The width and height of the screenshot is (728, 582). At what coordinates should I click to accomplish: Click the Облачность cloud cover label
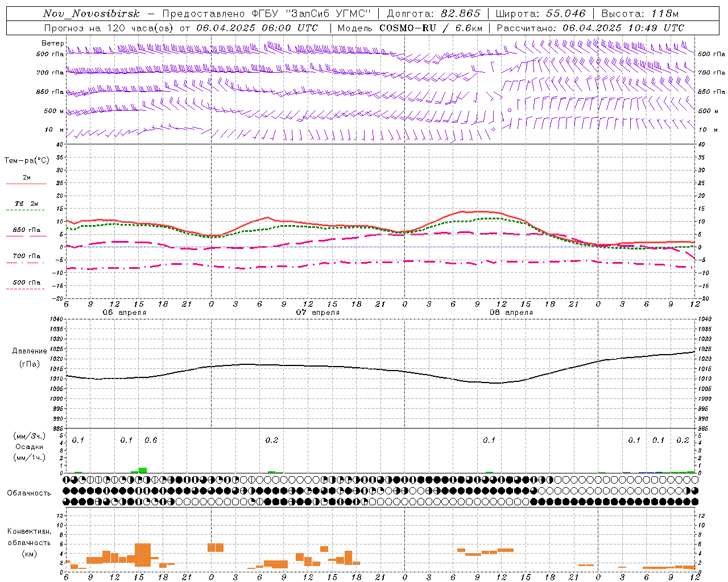(x=29, y=493)
